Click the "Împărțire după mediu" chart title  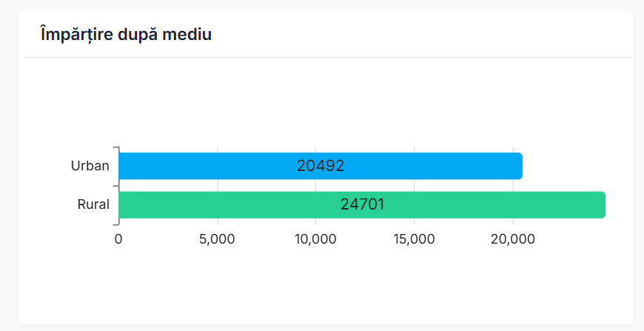point(126,34)
